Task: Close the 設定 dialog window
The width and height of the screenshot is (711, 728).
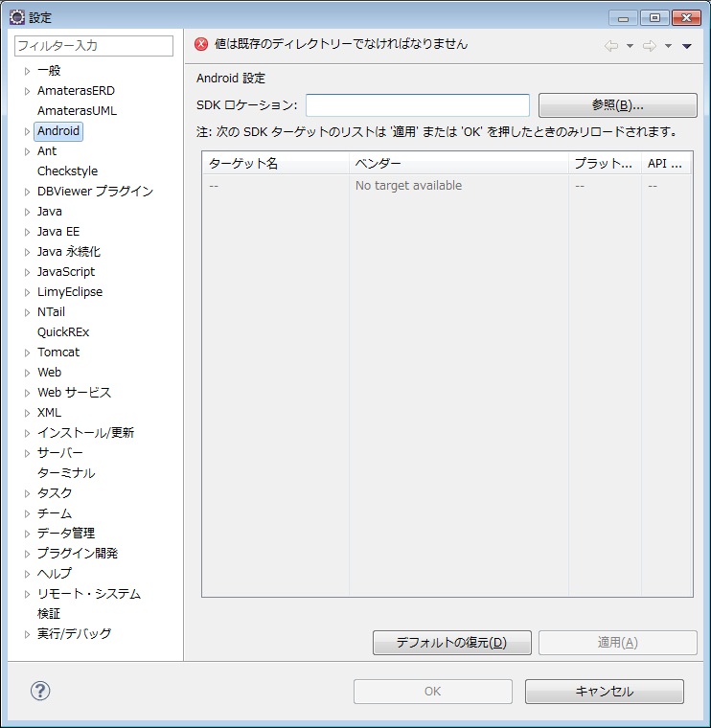Action: [686, 17]
